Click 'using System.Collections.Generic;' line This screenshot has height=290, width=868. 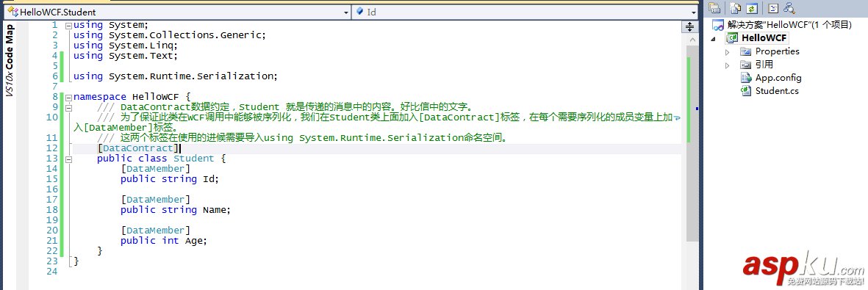[169, 35]
